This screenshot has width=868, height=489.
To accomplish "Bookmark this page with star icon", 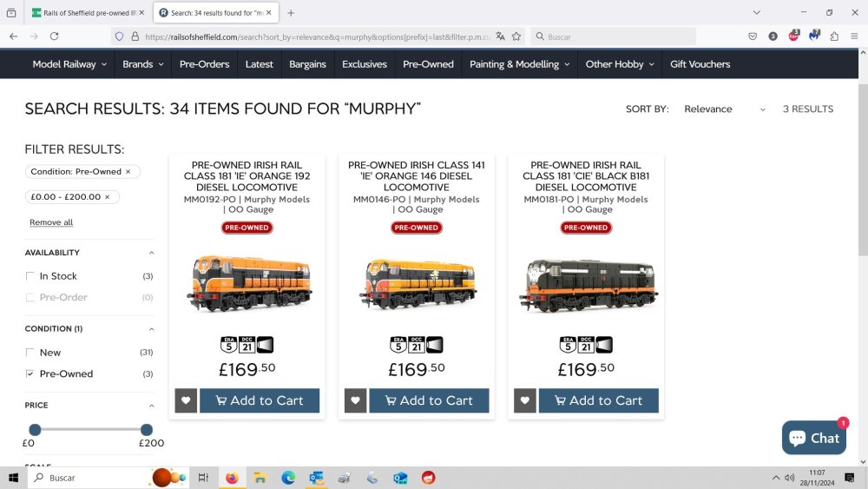I will 516,36.
